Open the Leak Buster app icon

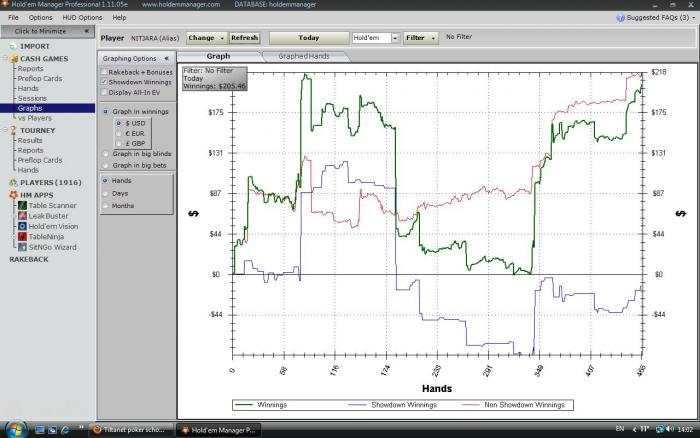tap(22, 216)
